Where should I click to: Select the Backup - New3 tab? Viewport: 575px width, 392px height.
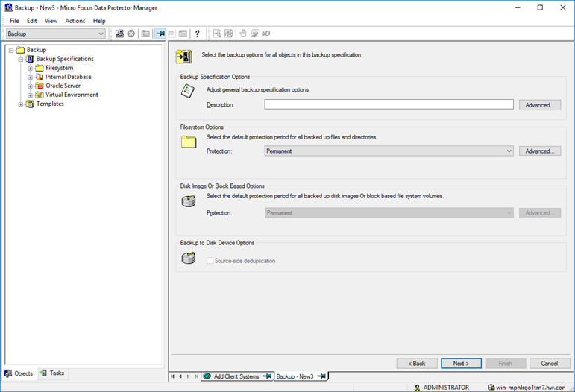point(301,376)
